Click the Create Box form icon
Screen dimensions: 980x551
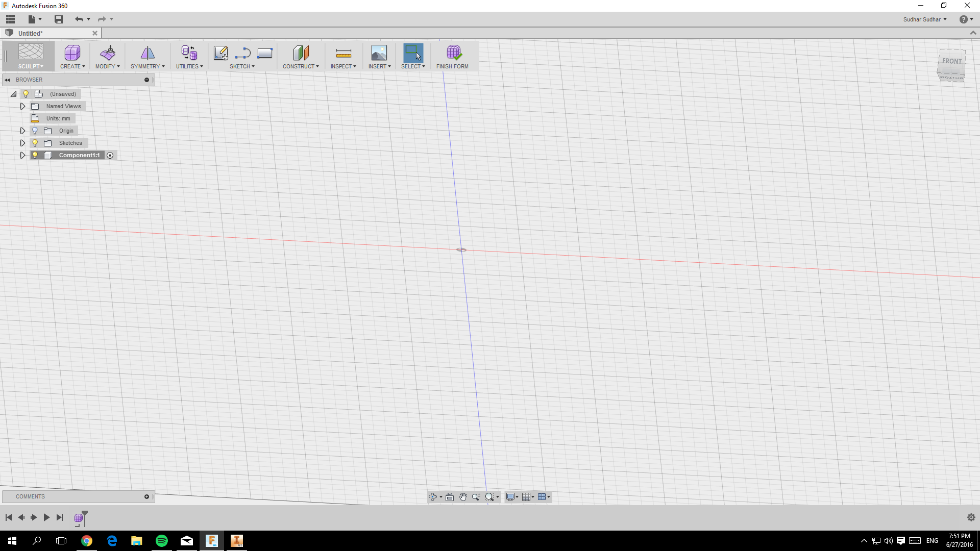(x=72, y=53)
